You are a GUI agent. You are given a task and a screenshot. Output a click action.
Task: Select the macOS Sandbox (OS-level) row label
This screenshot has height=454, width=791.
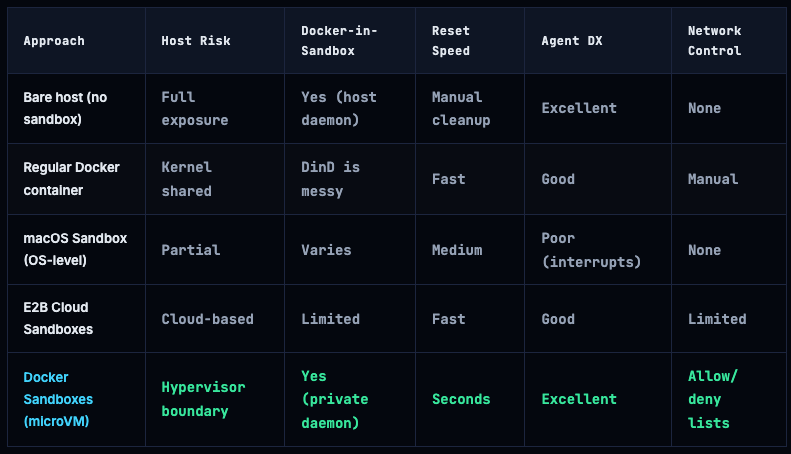pyautogui.click(x=75, y=250)
